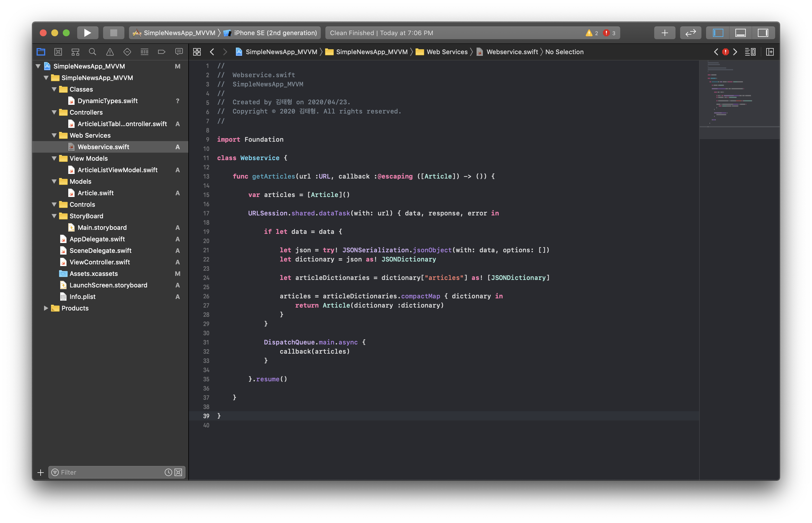Image resolution: width=812 pixels, height=523 pixels.
Task: Click the Library plus button
Action: [x=664, y=33]
